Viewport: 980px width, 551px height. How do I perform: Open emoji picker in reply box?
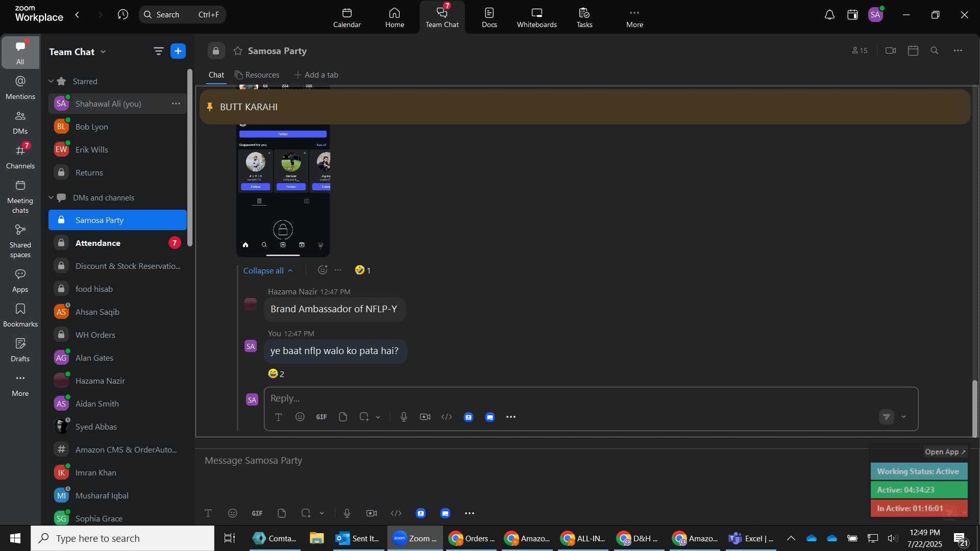click(x=300, y=417)
